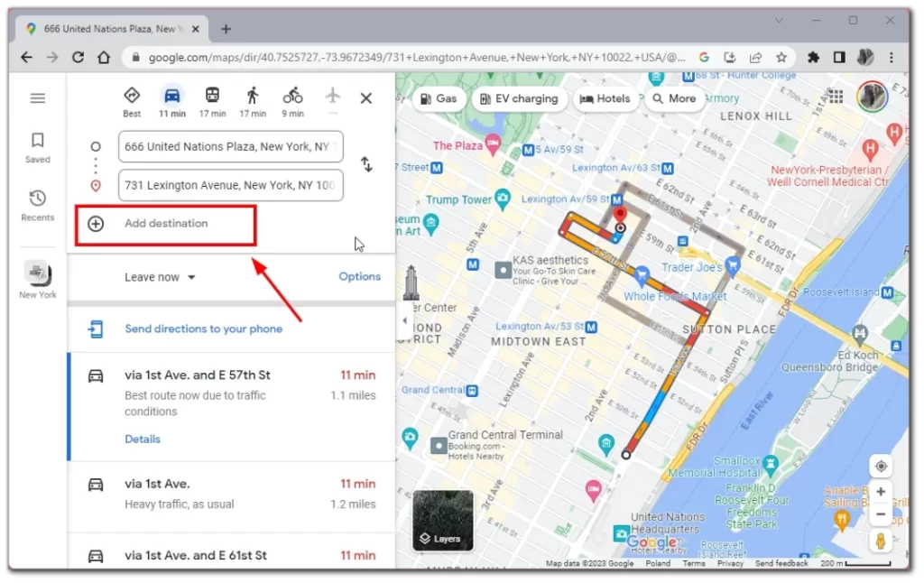Image resolution: width=924 pixels, height=583 pixels.
Task: Open the Layers map thumbnail
Action: pyautogui.click(x=443, y=521)
